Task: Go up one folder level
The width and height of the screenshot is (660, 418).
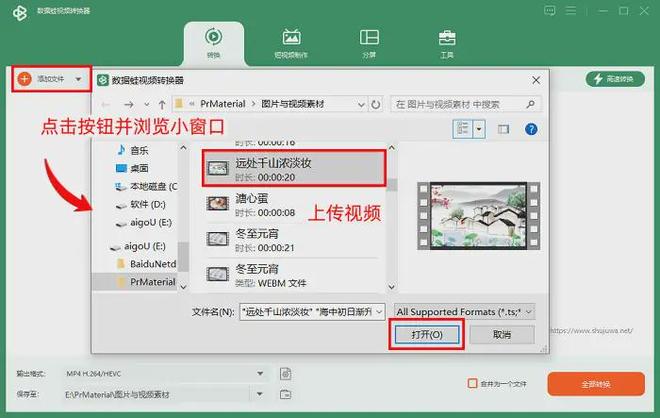Action: [x=162, y=104]
